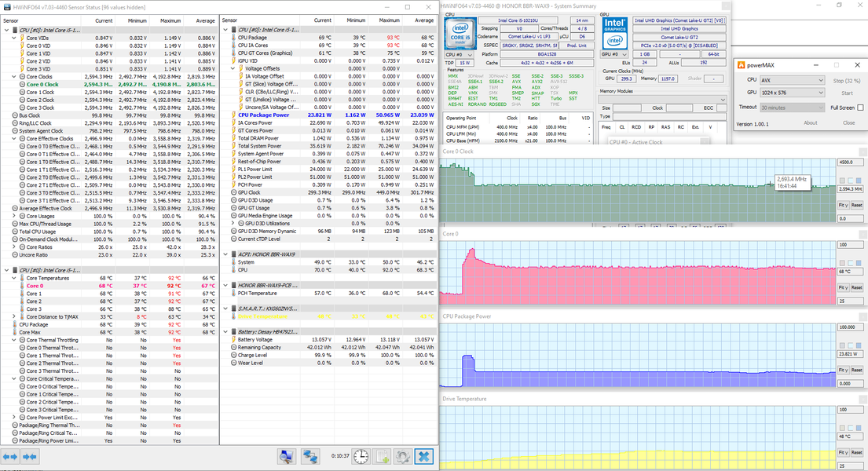Click the expand columns arrows icon
Screen dimensions: 868x471
[10, 456]
